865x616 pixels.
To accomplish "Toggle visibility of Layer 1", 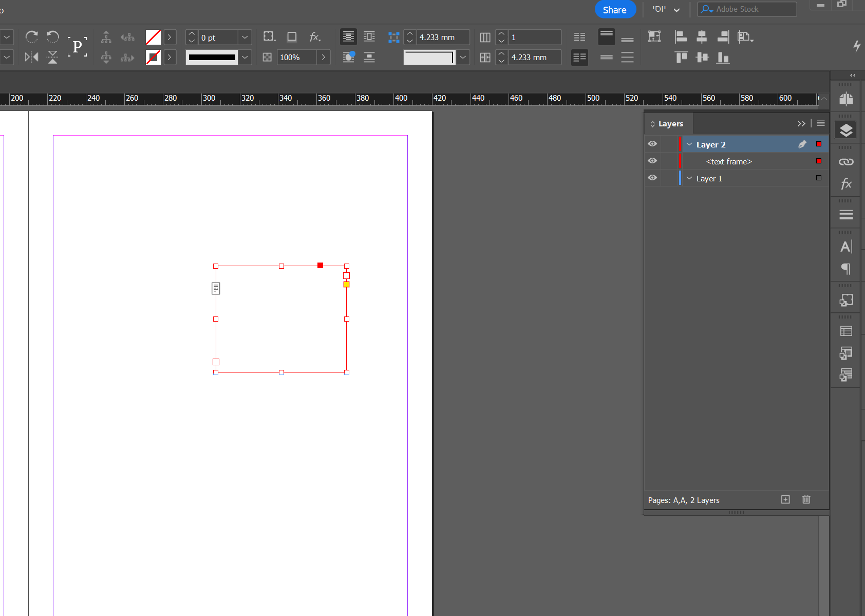I will 652,178.
